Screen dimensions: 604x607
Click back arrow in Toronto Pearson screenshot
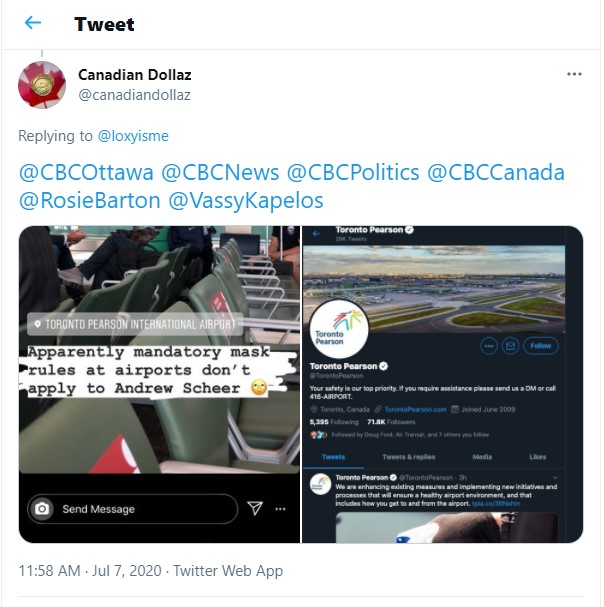click(x=316, y=233)
